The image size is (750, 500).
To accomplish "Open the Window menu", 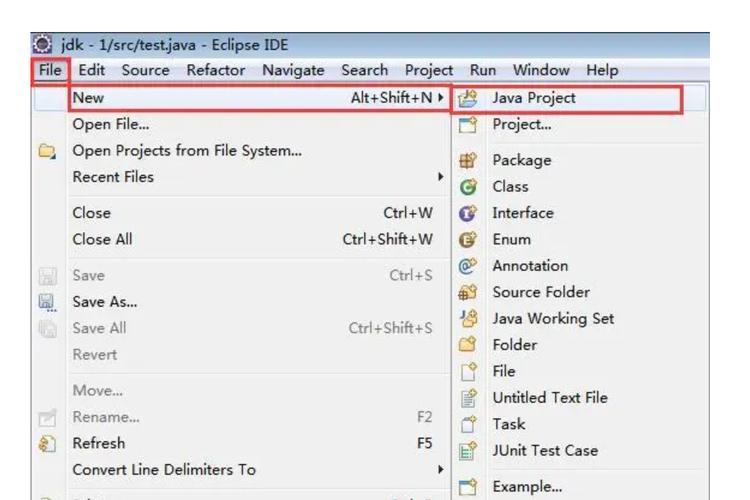I will (x=540, y=70).
